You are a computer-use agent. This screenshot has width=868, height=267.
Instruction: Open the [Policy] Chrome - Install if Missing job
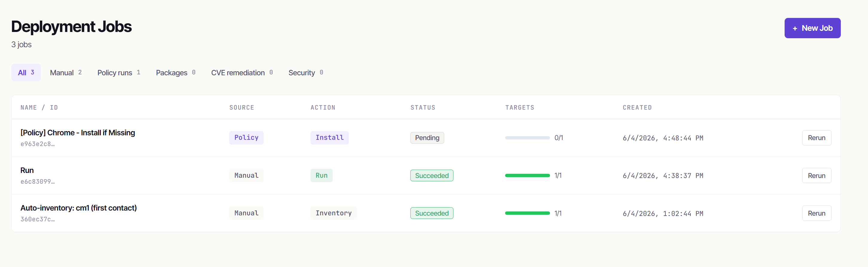point(77,133)
